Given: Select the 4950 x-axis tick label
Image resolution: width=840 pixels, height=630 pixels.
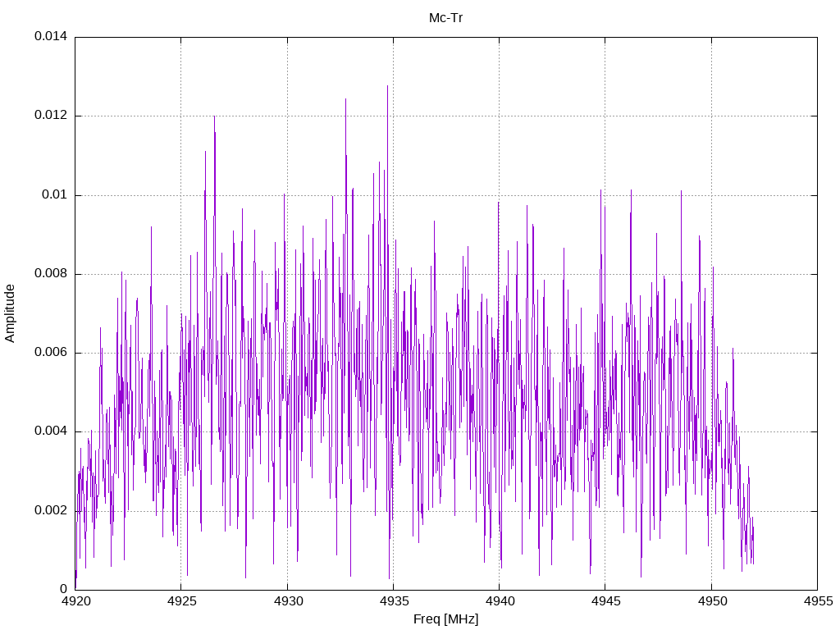Looking at the screenshot, I should click(711, 601).
